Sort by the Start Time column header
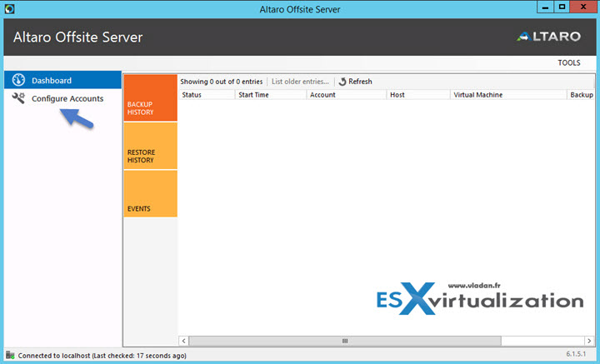This screenshot has height=364, width=600. [x=271, y=95]
